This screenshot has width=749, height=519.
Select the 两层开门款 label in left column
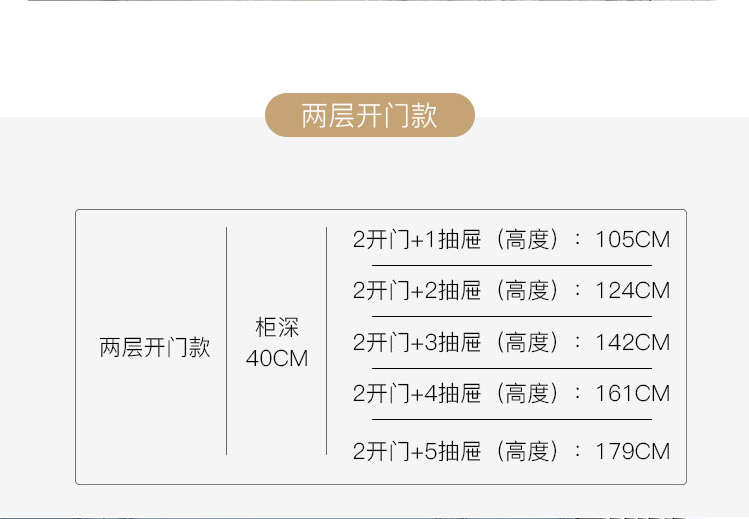coord(155,347)
